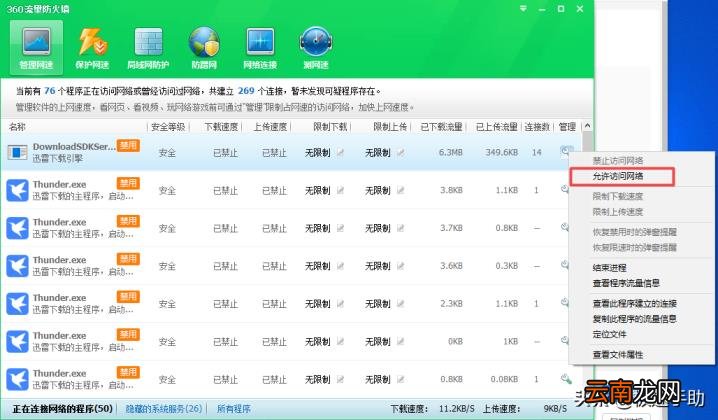Choose 查看文件属性 from the context menu
Image resolution: width=718 pixels, height=420 pixels.
pyautogui.click(x=618, y=355)
